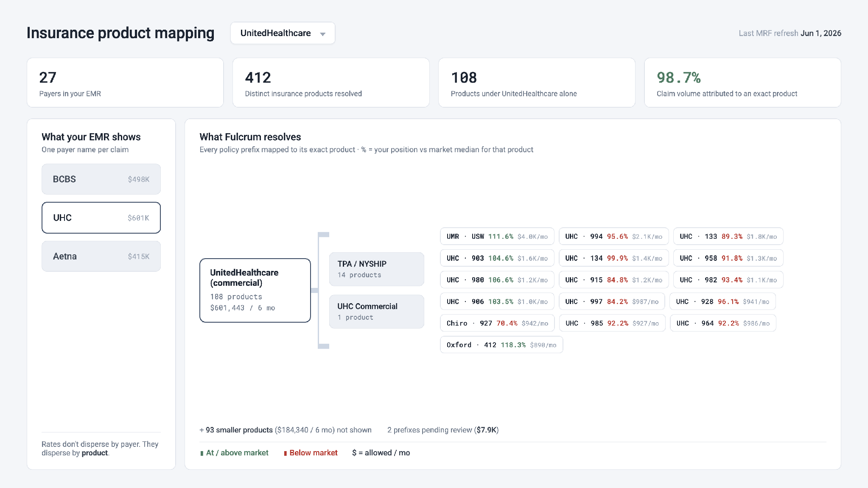Click the UHC 928 96.1% chip
The width and height of the screenshot is (868, 488).
723,301
